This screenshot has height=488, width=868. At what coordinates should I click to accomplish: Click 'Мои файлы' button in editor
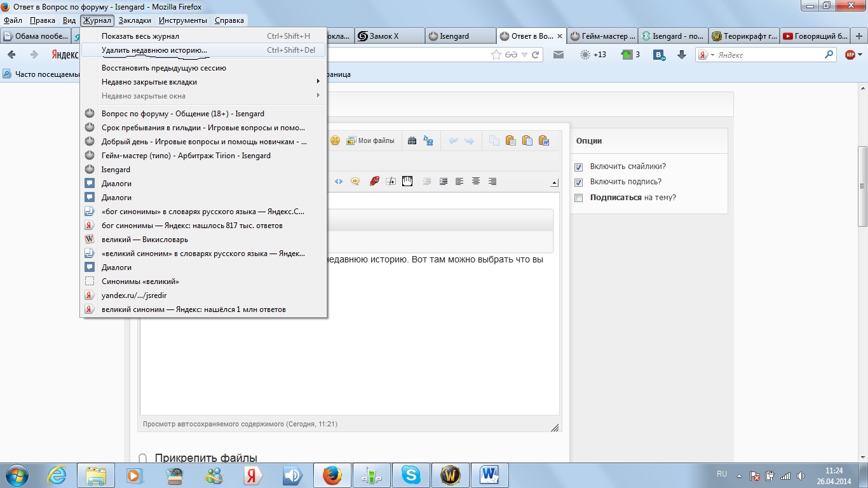click(x=370, y=141)
